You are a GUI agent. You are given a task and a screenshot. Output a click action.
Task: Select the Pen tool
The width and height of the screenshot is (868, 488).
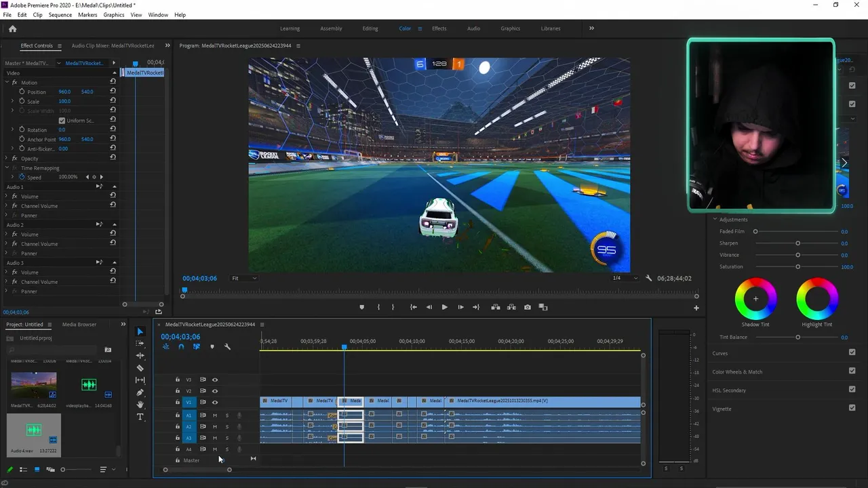[x=140, y=392]
